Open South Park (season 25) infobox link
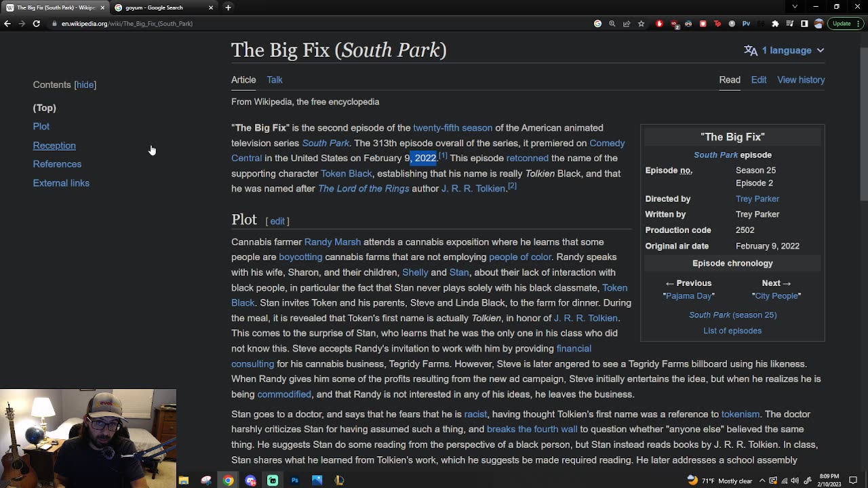The image size is (868, 488). pyautogui.click(x=732, y=315)
